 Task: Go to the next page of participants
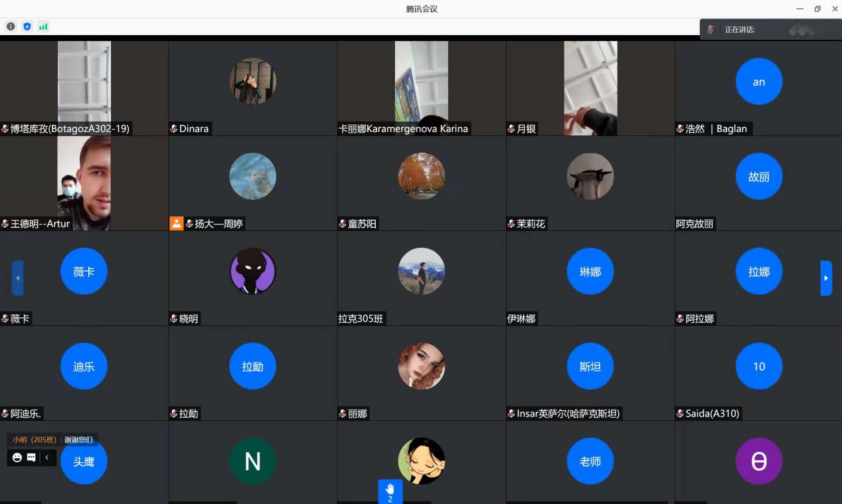click(826, 278)
